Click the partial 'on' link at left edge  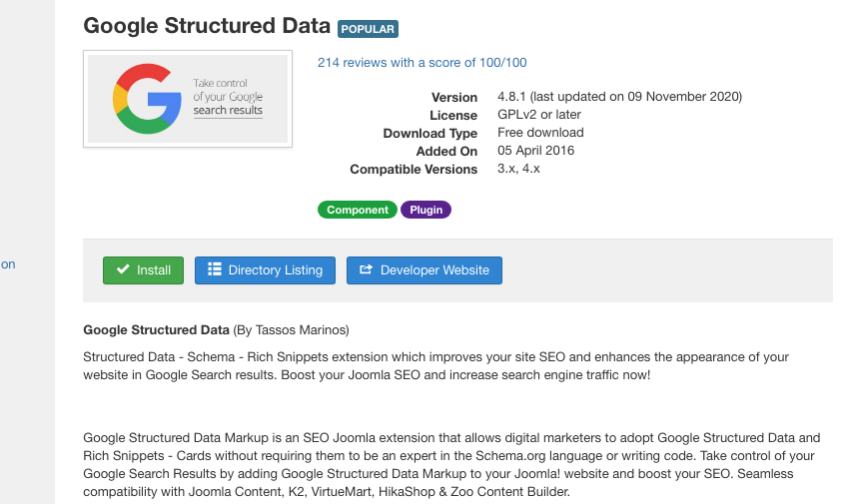pyautogui.click(x=8, y=264)
